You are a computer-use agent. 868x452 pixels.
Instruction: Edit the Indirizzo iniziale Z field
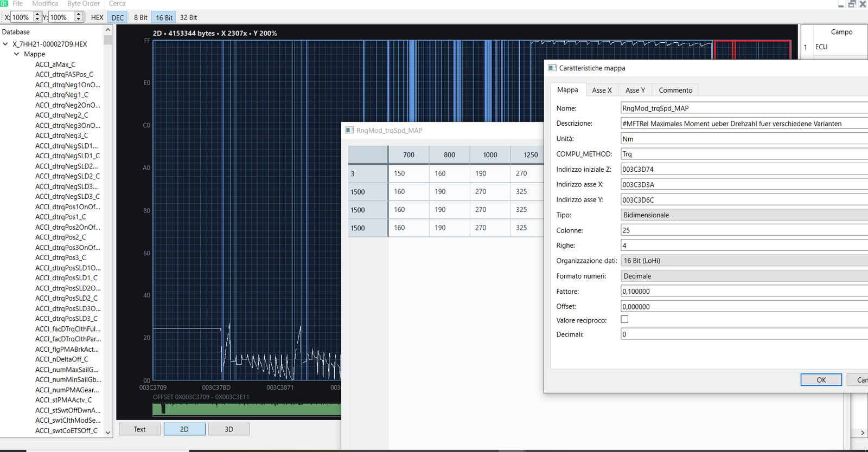(x=744, y=169)
